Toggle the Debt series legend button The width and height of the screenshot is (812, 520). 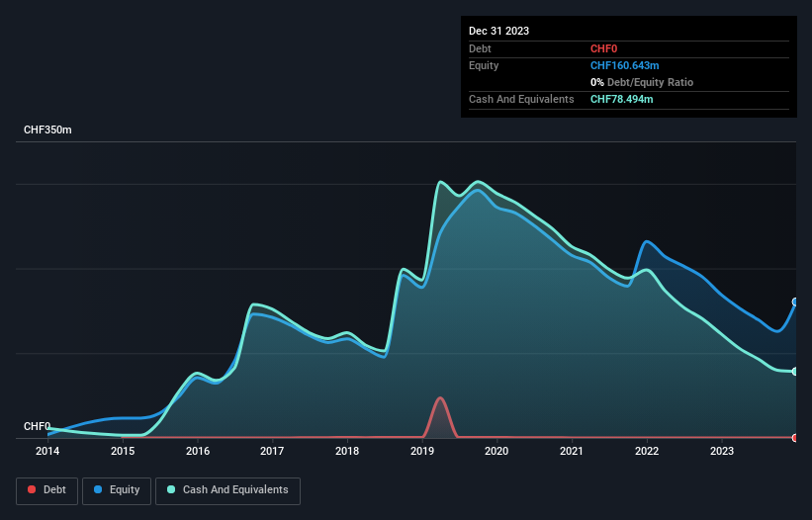47,490
